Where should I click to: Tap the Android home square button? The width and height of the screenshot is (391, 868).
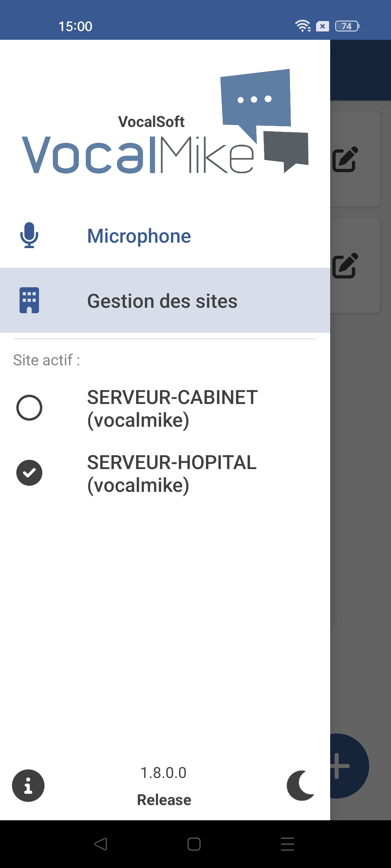194,844
